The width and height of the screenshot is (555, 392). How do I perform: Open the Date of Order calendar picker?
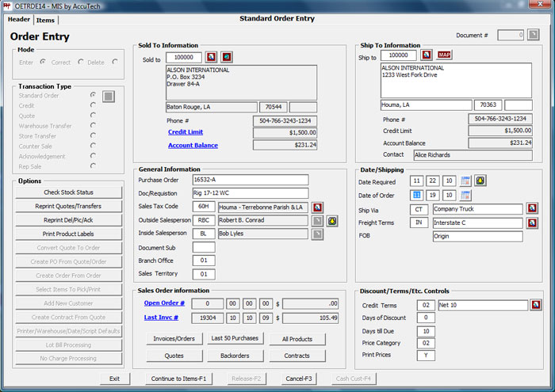(x=466, y=195)
